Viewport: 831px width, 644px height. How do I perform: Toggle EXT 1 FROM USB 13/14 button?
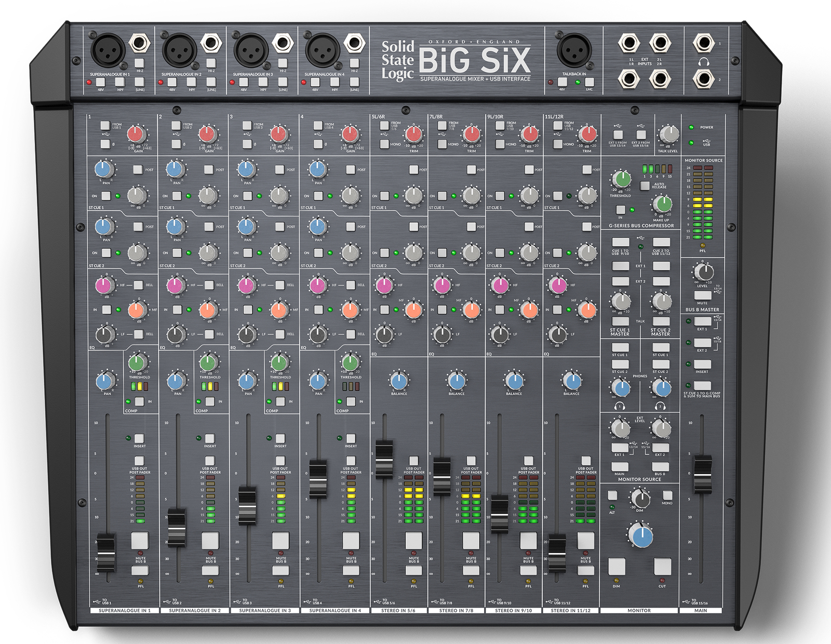point(618,135)
